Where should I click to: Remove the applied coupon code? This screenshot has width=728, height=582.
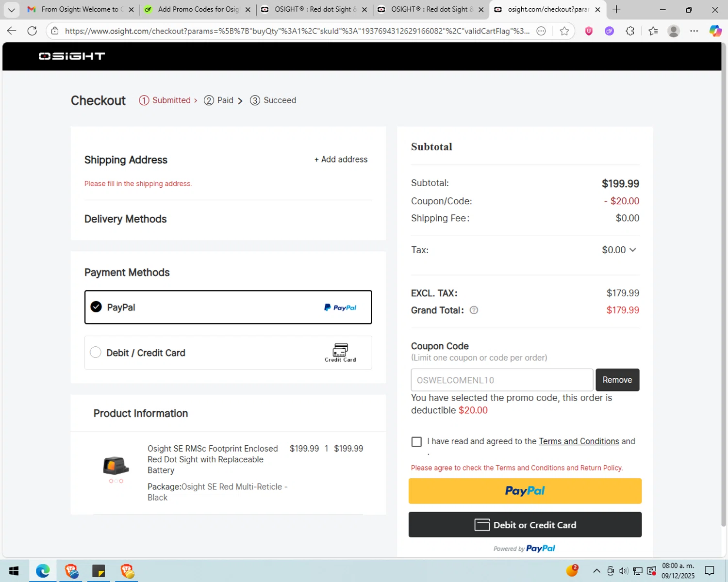[617, 380]
